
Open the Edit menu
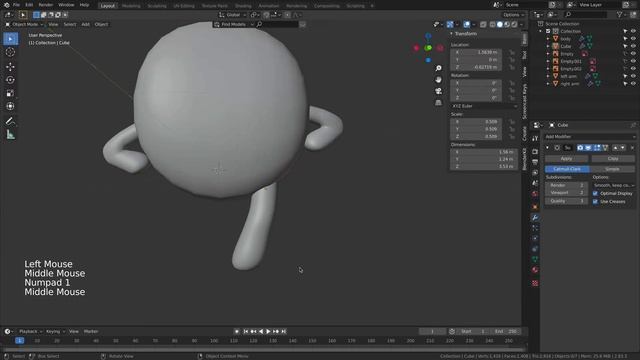tap(29, 5)
